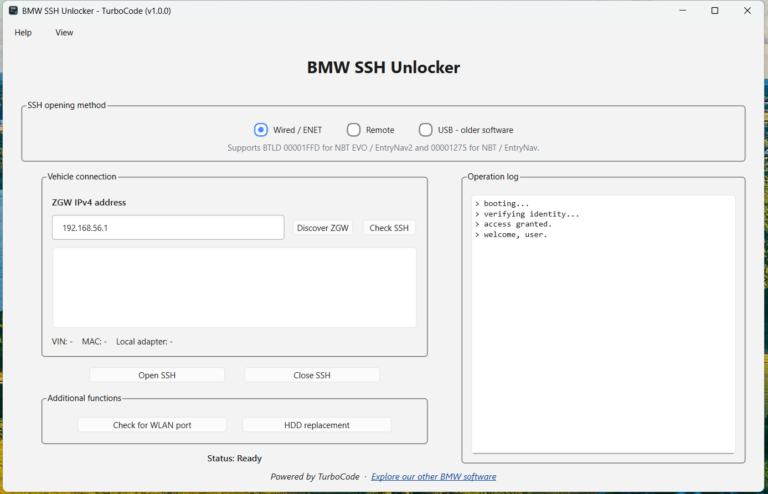Open the Help menu
The height and width of the screenshot is (494, 768).
[23, 33]
